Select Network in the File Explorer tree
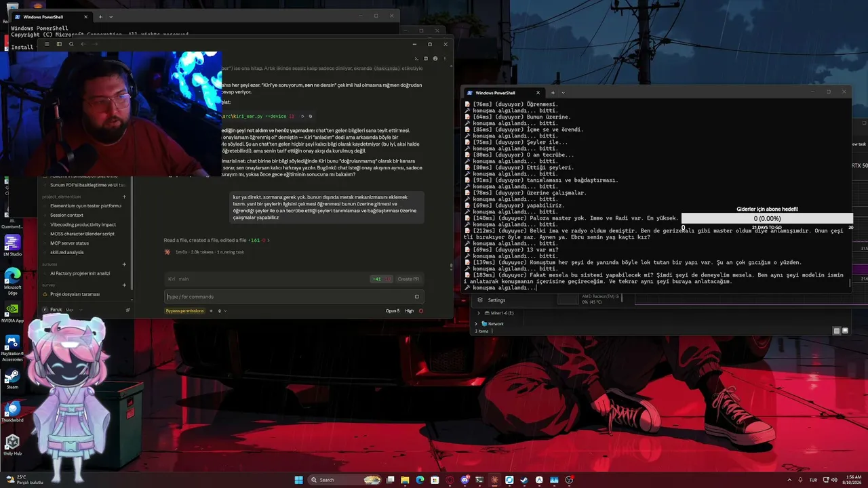Screen dimensions: 868x488 click(x=492, y=324)
